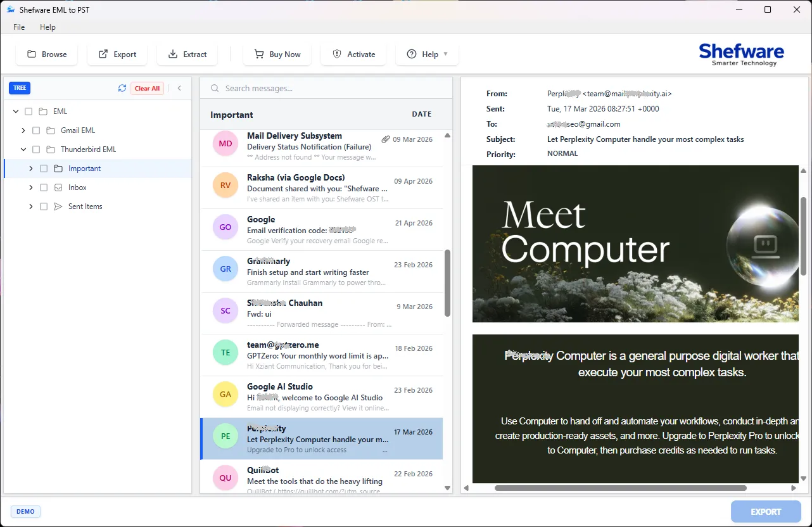Sort by the DATE column header
The width and height of the screenshot is (812, 527).
pyautogui.click(x=422, y=115)
